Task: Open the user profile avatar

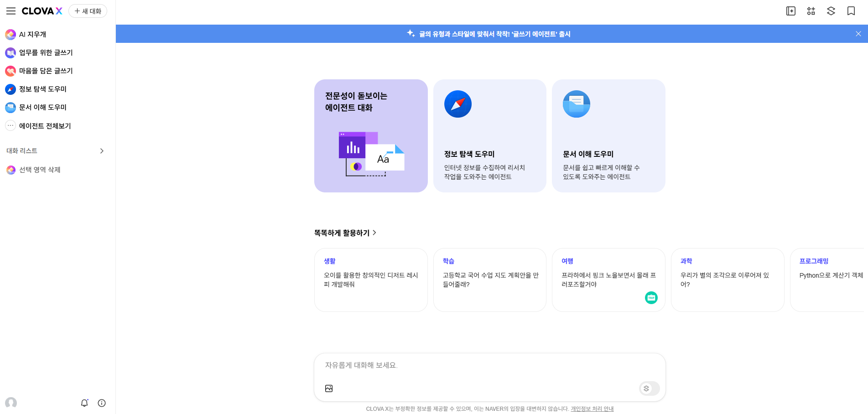Action: click(11, 403)
